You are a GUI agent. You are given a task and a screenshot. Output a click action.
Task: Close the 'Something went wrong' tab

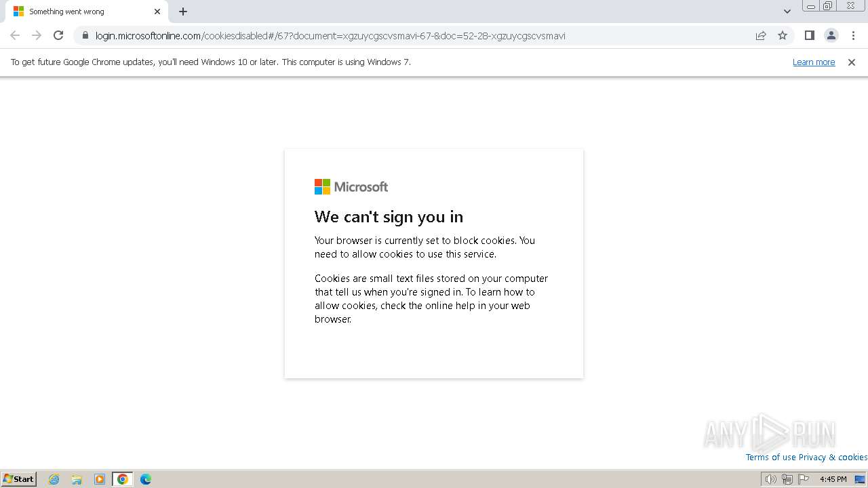(x=157, y=12)
